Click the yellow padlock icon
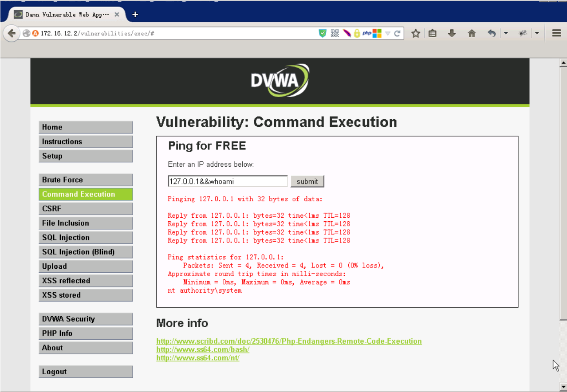 tap(357, 33)
